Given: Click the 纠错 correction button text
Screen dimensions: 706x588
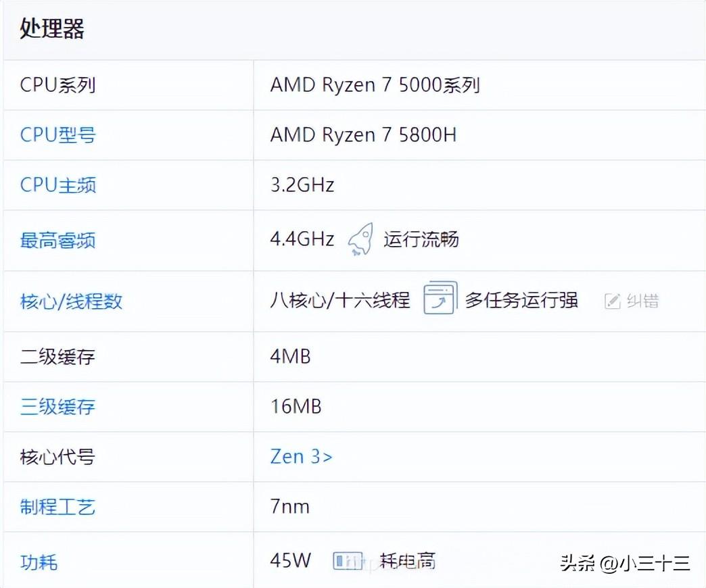Looking at the screenshot, I should click(x=642, y=301).
